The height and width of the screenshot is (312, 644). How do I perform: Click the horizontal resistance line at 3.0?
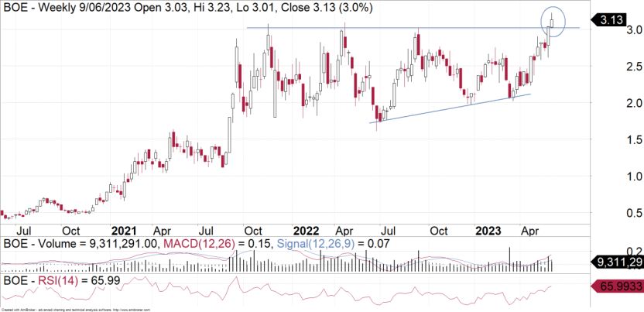click(x=413, y=28)
